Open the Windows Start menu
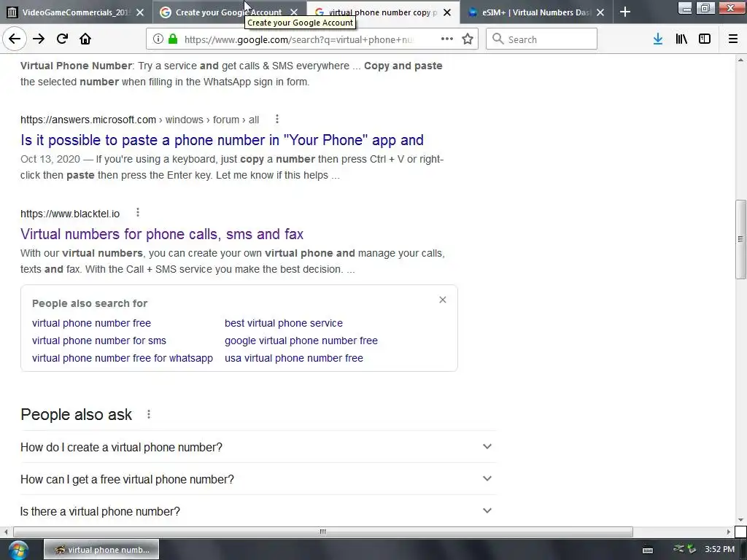The width and height of the screenshot is (747, 560). coord(18,550)
